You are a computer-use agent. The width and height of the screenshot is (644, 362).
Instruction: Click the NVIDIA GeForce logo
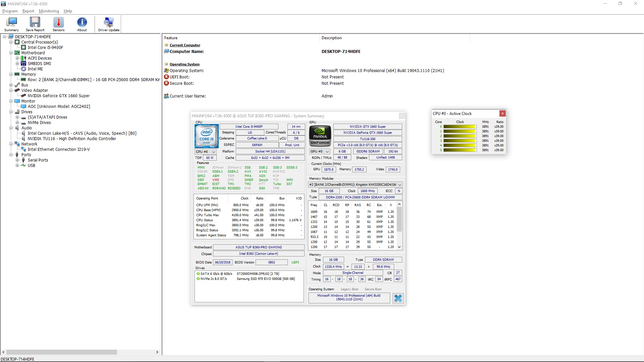(x=320, y=136)
